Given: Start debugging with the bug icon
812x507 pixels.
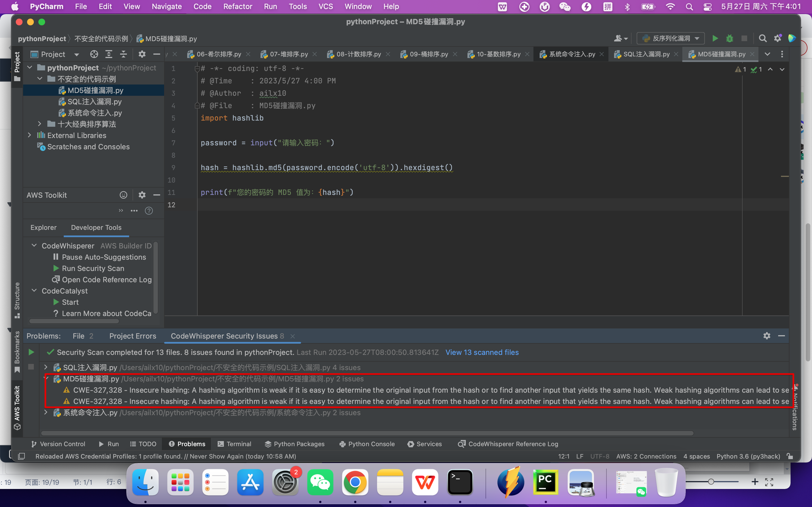Looking at the screenshot, I should click(730, 38).
